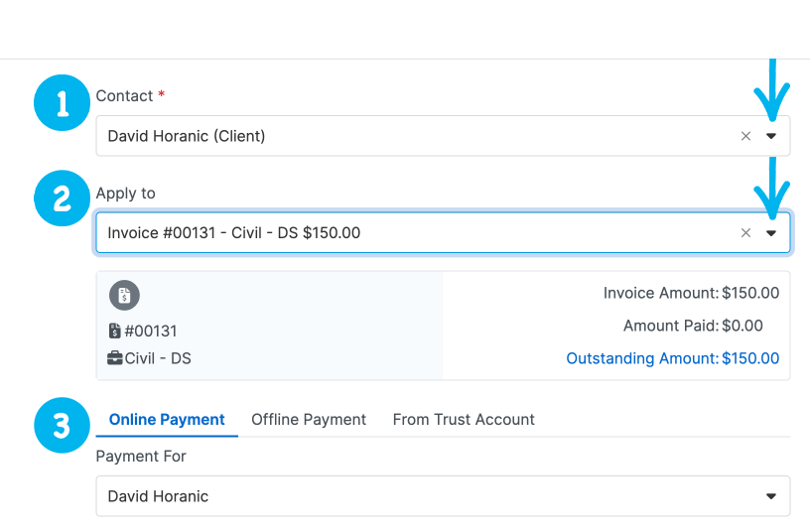The width and height of the screenshot is (810, 532).
Task: Click the Apply to label
Action: (125, 194)
